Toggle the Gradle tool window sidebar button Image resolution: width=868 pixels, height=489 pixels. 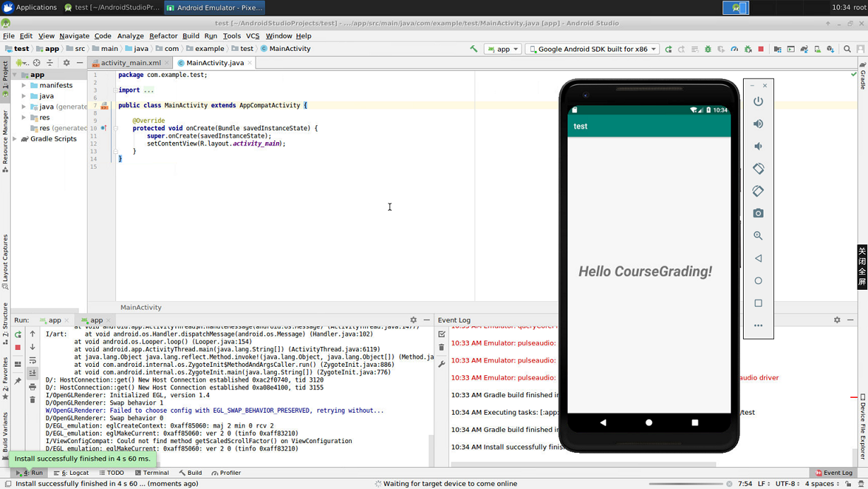click(862, 75)
